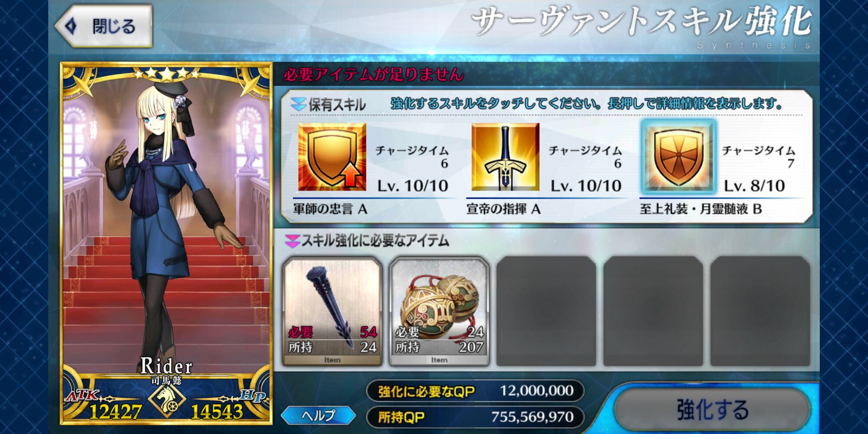Screen dimensions: 868x434
Task: Tap the dark spike material item
Action: pos(332,311)
